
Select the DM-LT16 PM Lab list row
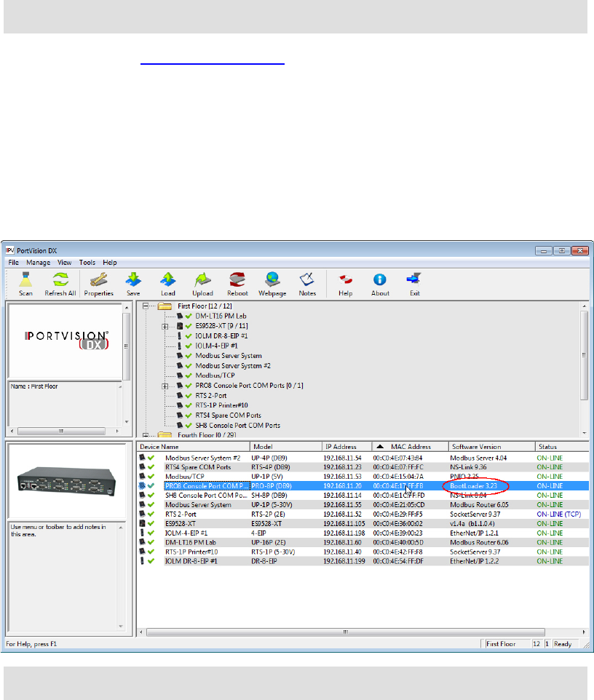363,542
